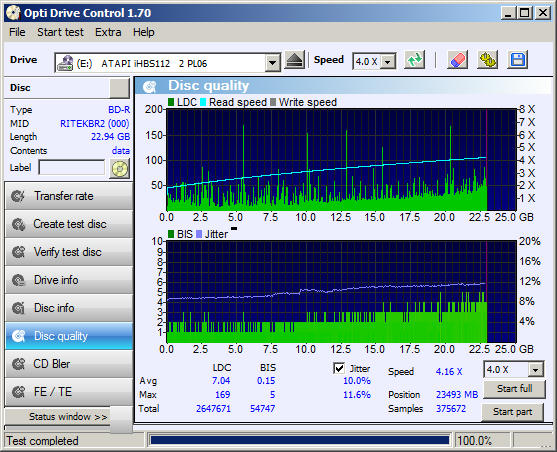Open the Extra menu

[108, 32]
